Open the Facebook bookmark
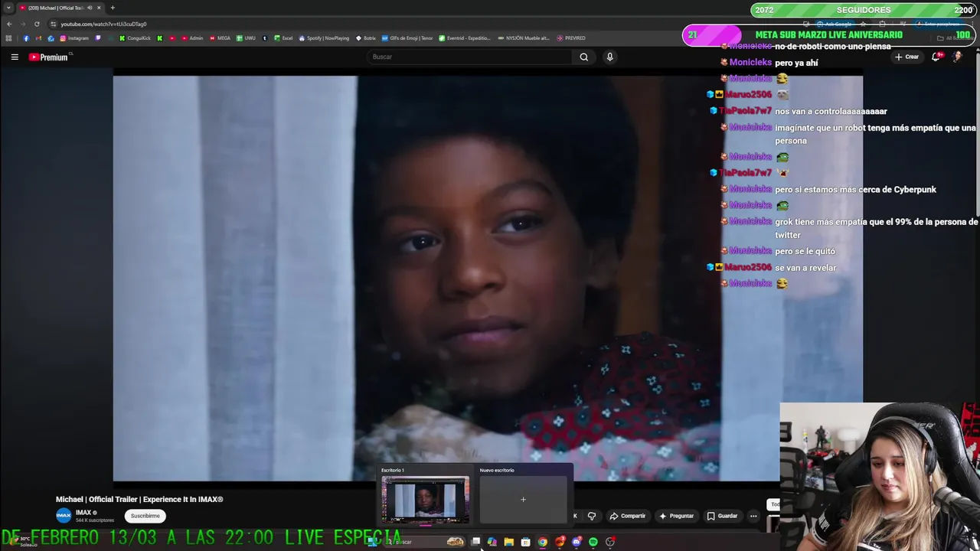This screenshot has width=980, height=551. [26, 38]
